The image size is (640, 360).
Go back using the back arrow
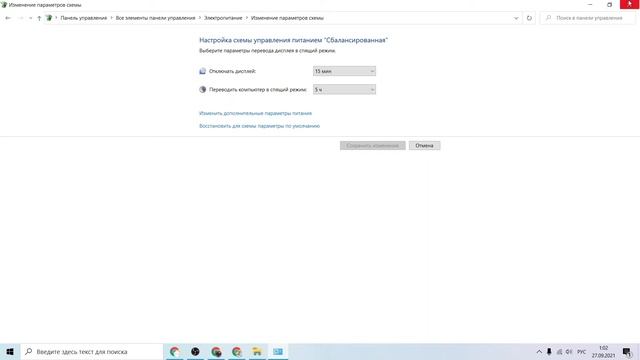click(8, 18)
